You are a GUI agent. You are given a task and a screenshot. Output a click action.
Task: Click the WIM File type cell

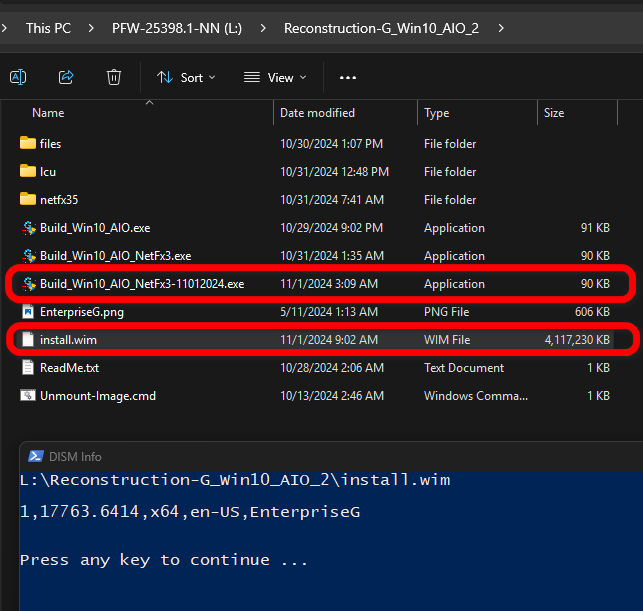447,340
